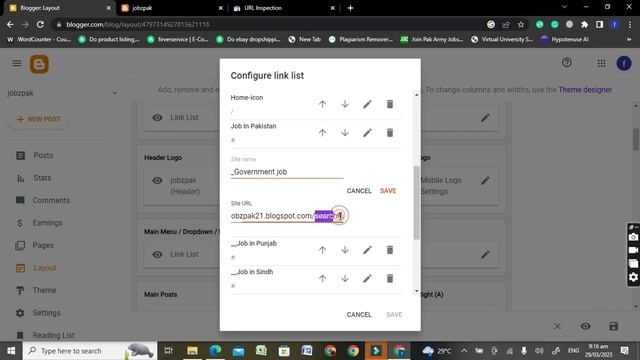Switch to the URL Inspection tab
Image resolution: width=640 pixels, height=360 pixels.
284,8
